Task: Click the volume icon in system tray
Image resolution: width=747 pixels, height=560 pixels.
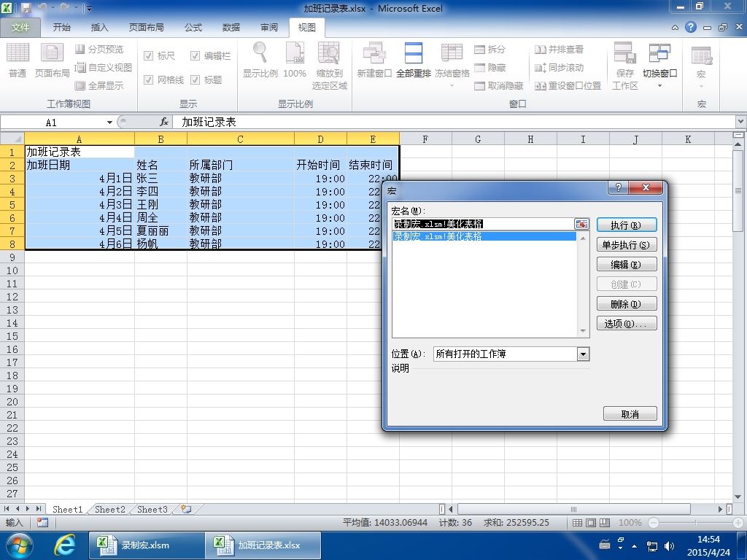Action: (670, 545)
